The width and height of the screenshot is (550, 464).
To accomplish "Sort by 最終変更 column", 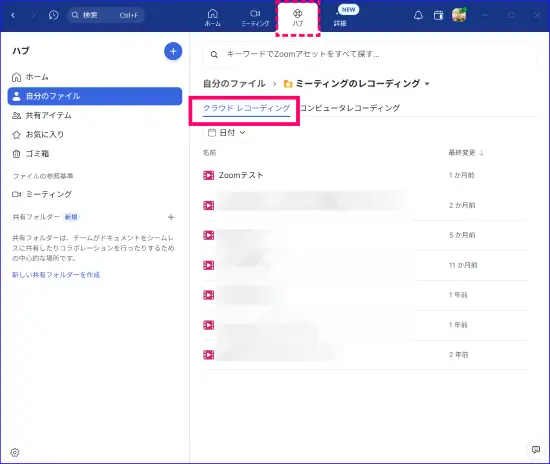I will click(466, 153).
